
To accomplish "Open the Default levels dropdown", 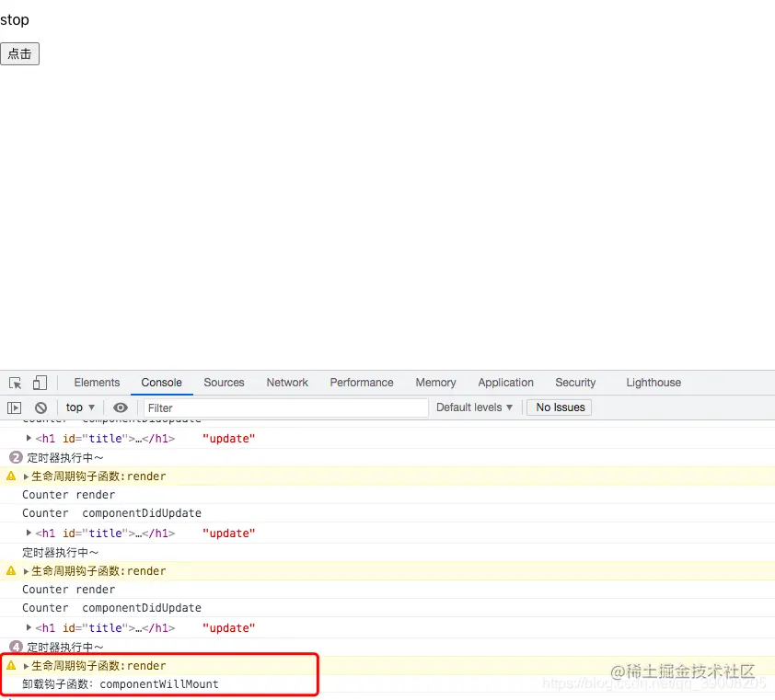I will click(474, 407).
